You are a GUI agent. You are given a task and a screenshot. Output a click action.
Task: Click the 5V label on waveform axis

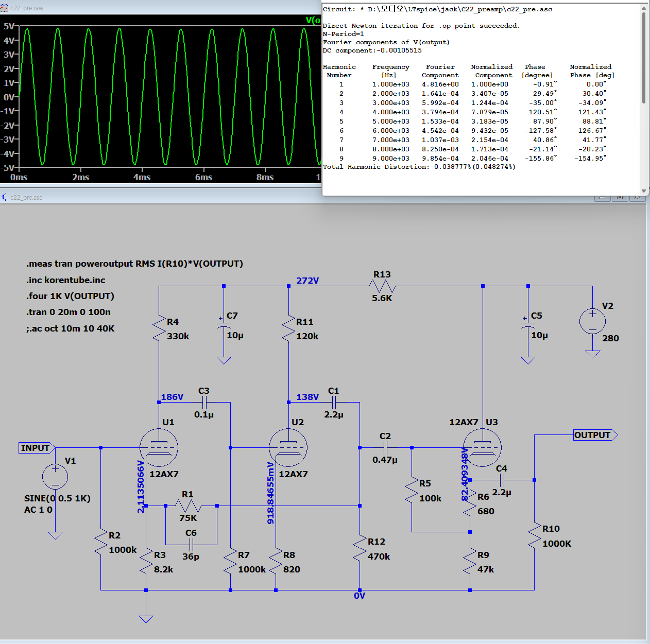pyautogui.click(x=9, y=26)
